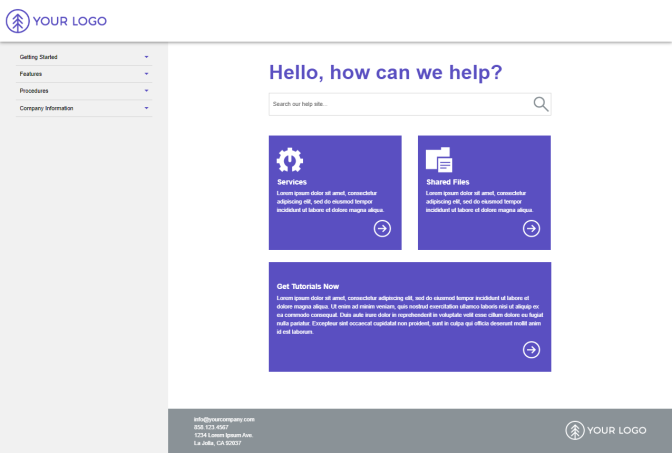This screenshot has height=453, width=672.
Task: Expand the Features section arrow
Action: (146, 74)
